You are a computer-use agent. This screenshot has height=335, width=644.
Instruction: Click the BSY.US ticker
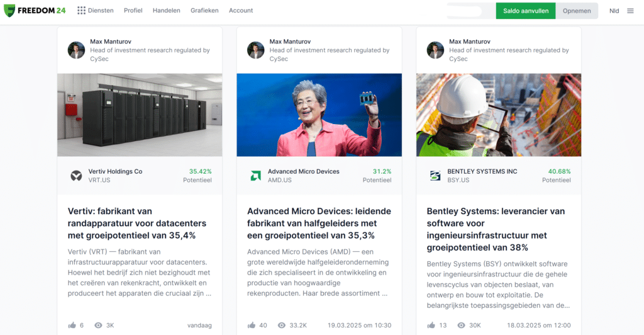pyautogui.click(x=458, y=180)
